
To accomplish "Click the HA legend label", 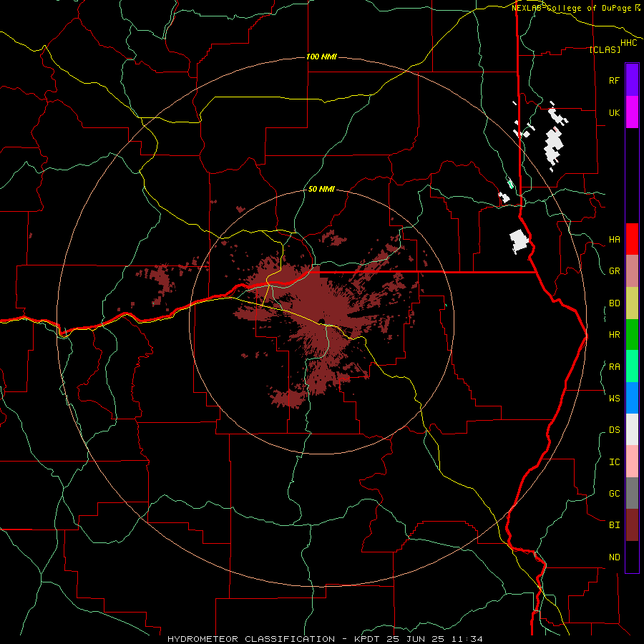I will (x=614, y=239).
